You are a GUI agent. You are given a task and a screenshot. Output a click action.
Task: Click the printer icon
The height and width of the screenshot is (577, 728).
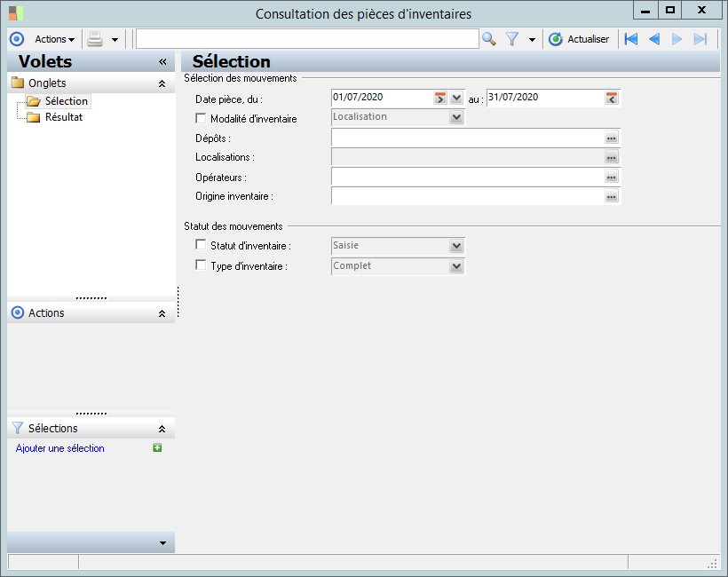pyautogui.click(x=95, y=39)
